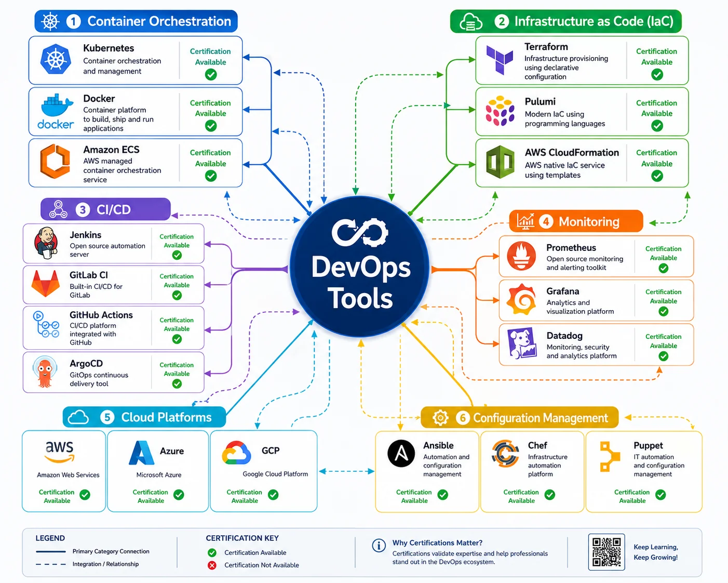
Task: Select the Azure blue A logo
Action: tap(142, 453)
